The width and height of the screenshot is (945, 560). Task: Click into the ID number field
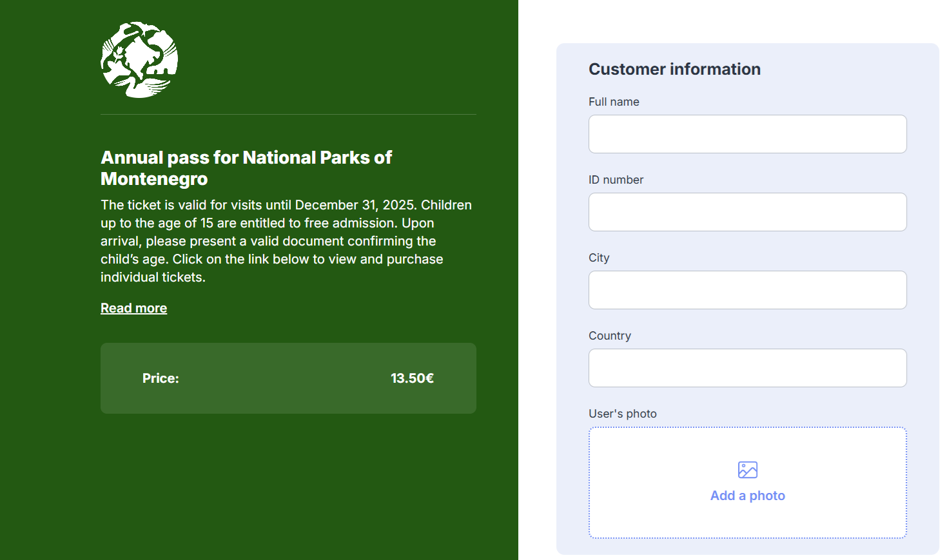(747, 212)
